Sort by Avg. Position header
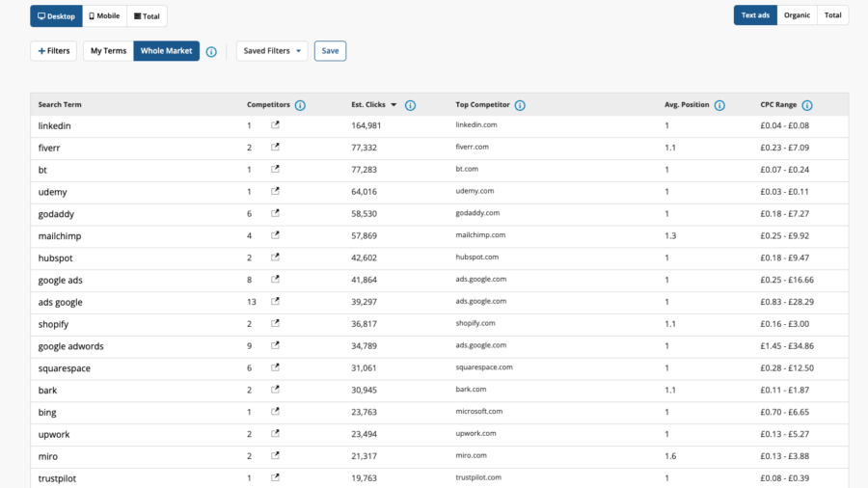 687,104
